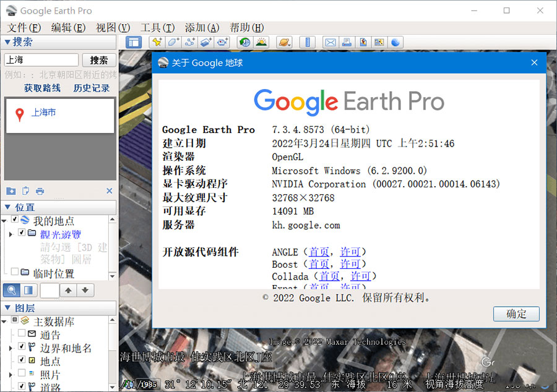Toggle the sidebar visibility icon

[x=134, y=41]
